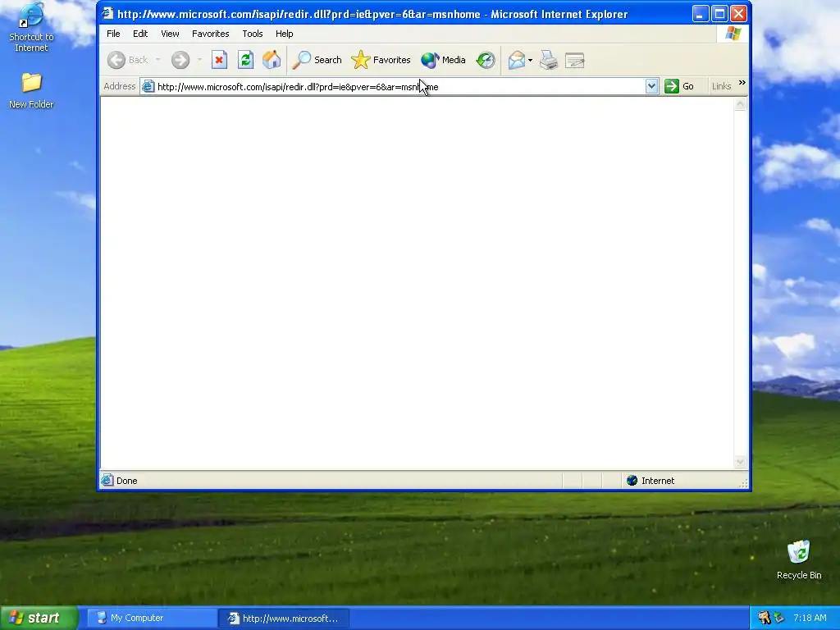
Task: Open the Media bar
Action: 443,60
